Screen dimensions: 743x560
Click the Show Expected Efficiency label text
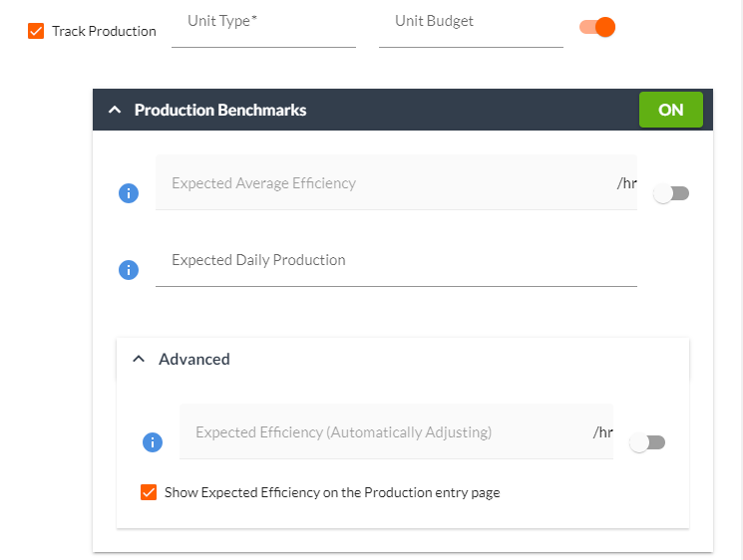332,492
